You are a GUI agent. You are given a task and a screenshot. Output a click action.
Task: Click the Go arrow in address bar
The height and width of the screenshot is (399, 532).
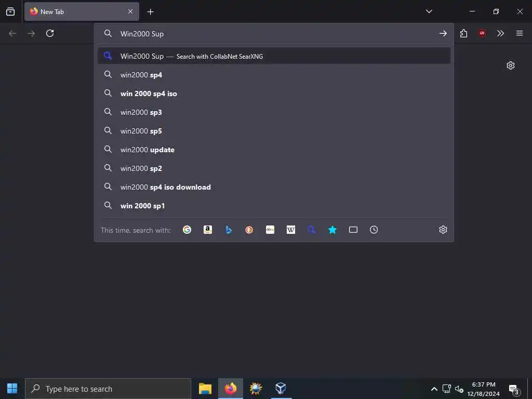click(443, 33)
